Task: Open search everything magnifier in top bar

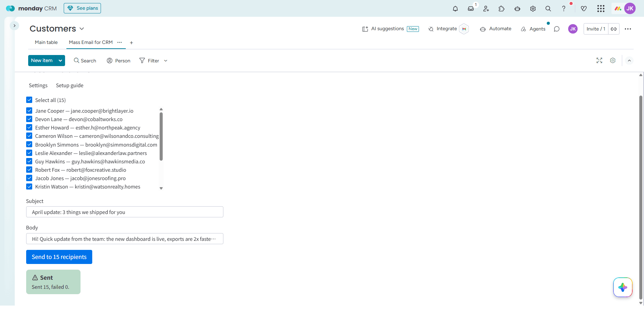Action: tap(548, 9)
